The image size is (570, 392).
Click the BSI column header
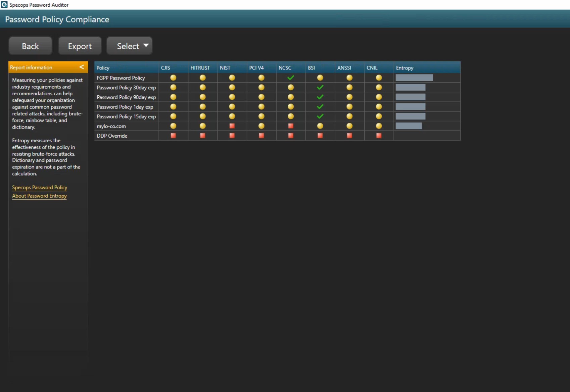(x=320, y=68)
